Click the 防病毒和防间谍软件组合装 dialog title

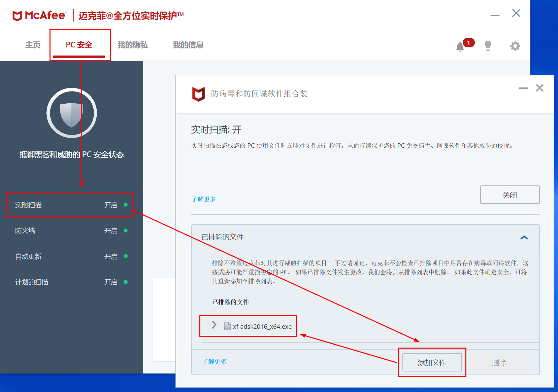click(x=259, y=94)
